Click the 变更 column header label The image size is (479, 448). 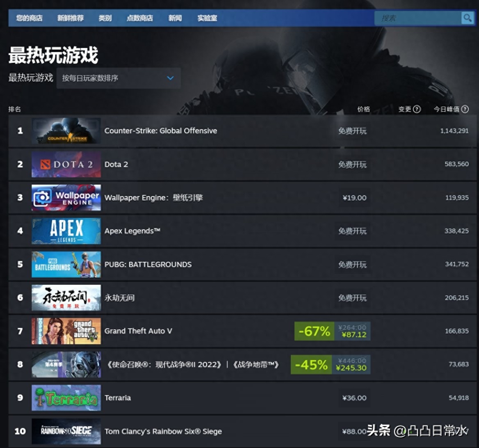coord(405,109)
